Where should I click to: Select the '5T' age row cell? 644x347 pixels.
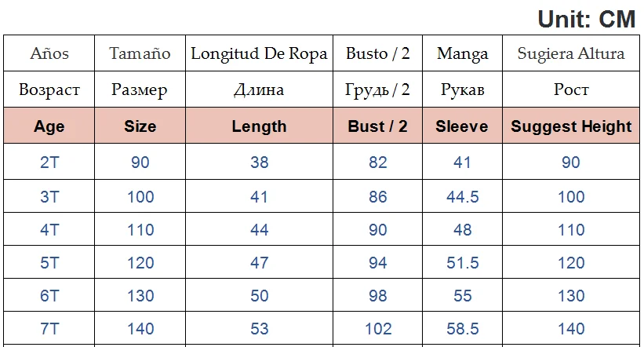49,263
